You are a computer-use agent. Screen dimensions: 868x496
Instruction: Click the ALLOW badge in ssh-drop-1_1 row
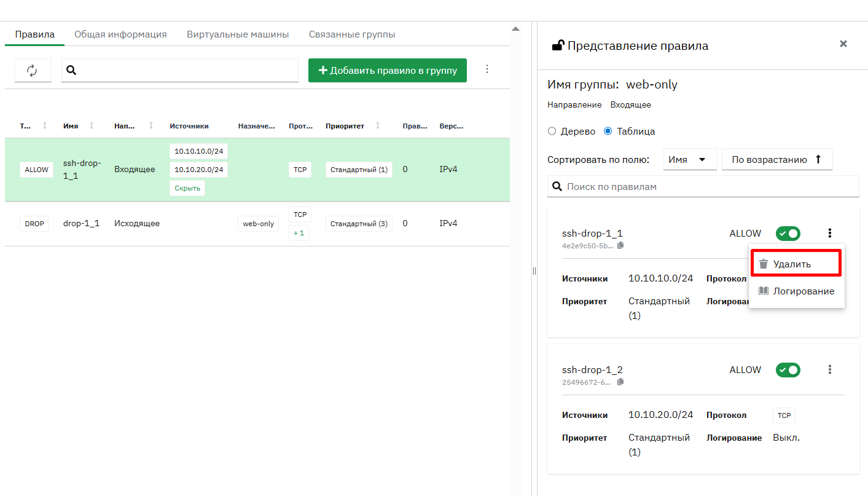[x=37, y=170]
